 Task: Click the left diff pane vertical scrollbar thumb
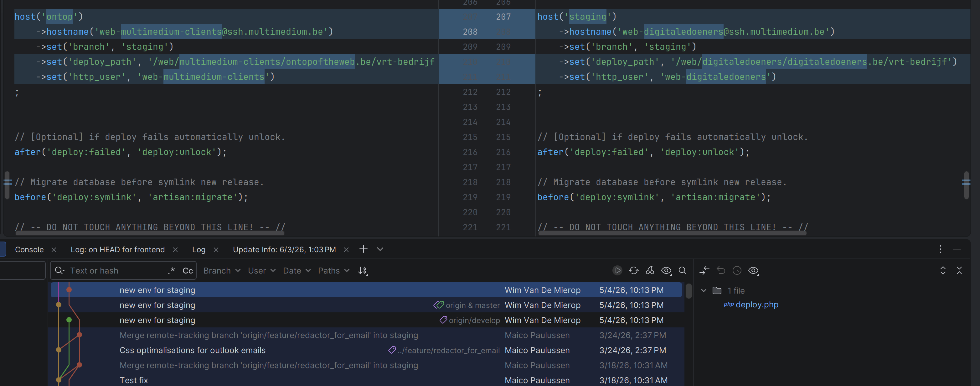[7, 185]
